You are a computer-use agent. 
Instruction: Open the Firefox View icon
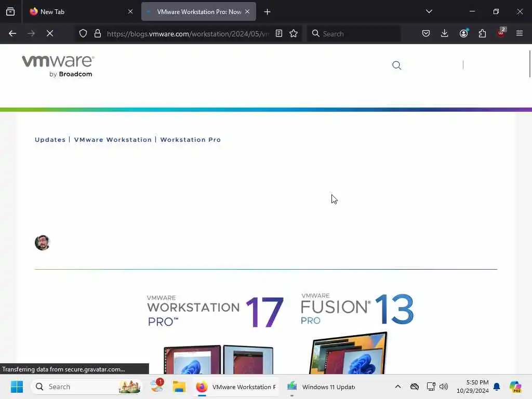10,12
